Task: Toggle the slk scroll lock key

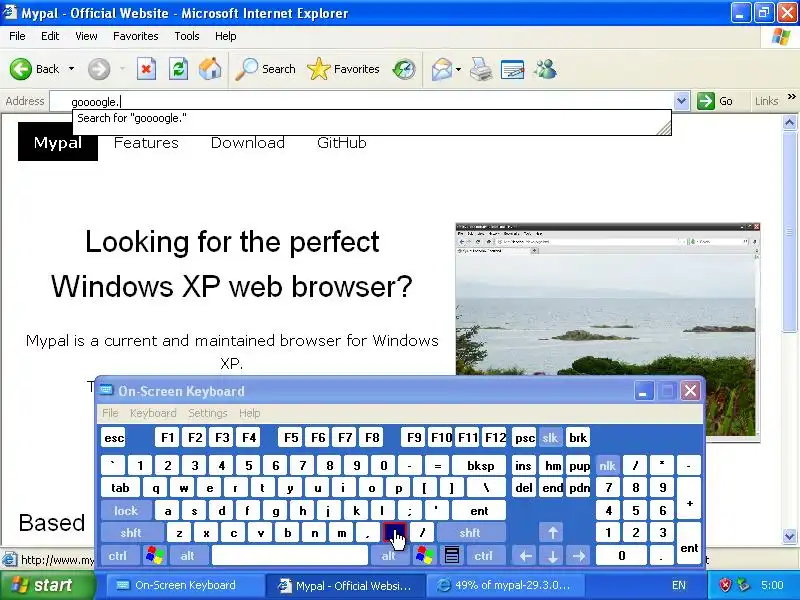Action: click(550, 438)
